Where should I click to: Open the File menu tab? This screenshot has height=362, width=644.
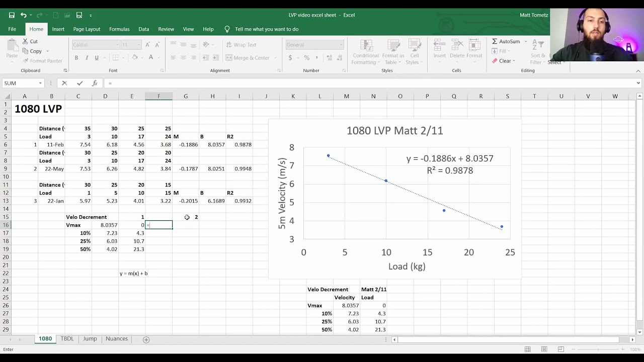click(12, 29)
